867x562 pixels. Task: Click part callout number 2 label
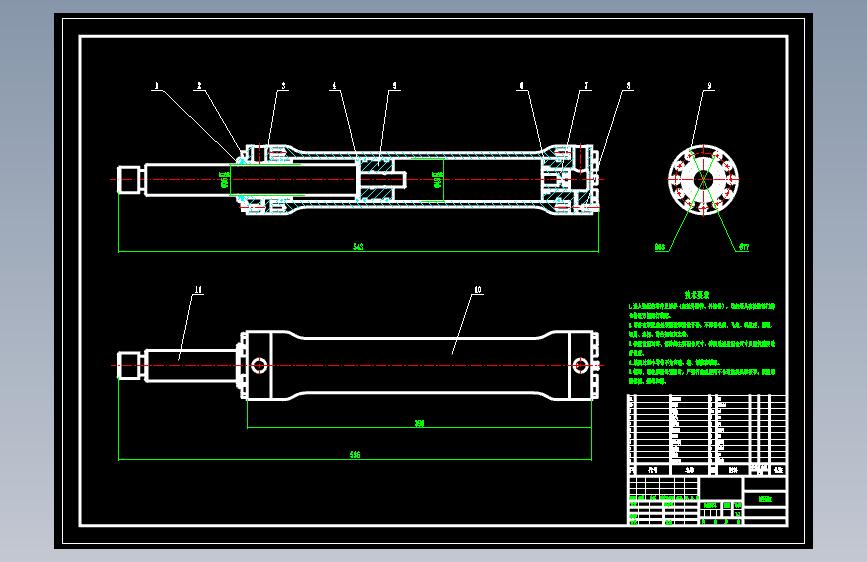pos(199,86)
